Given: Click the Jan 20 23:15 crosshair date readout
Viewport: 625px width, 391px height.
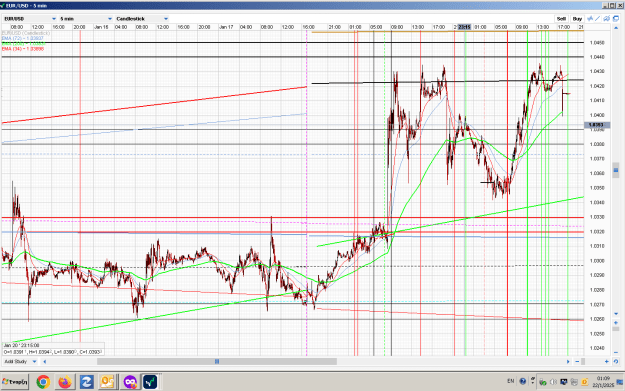Looking at the screenshot, I should pyautogui.click(x=22, y=345).
